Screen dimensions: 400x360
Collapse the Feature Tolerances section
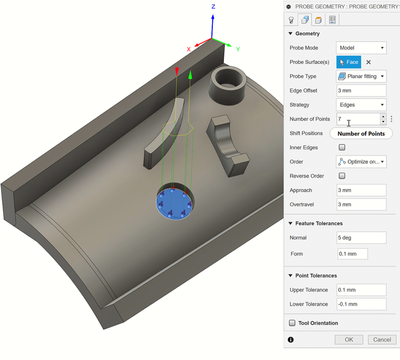point(290,223)
